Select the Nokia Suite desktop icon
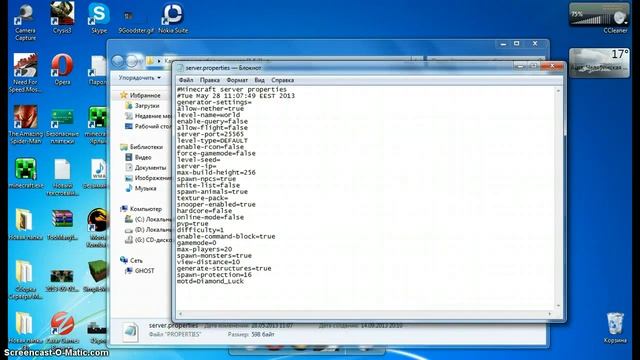640x360 pixels. point(173,18)
